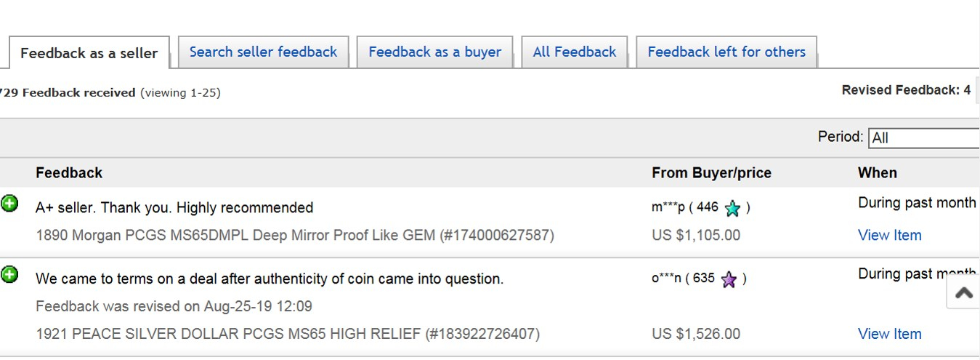Screen dimensions: 980x360
Task: Click the When column header
Action: (x=878, y=172)
